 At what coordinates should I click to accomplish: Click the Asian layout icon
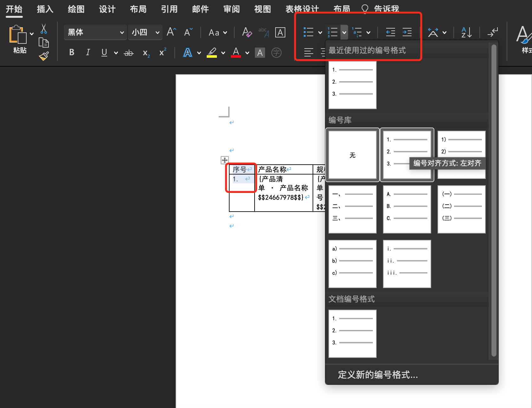(433, 32)
